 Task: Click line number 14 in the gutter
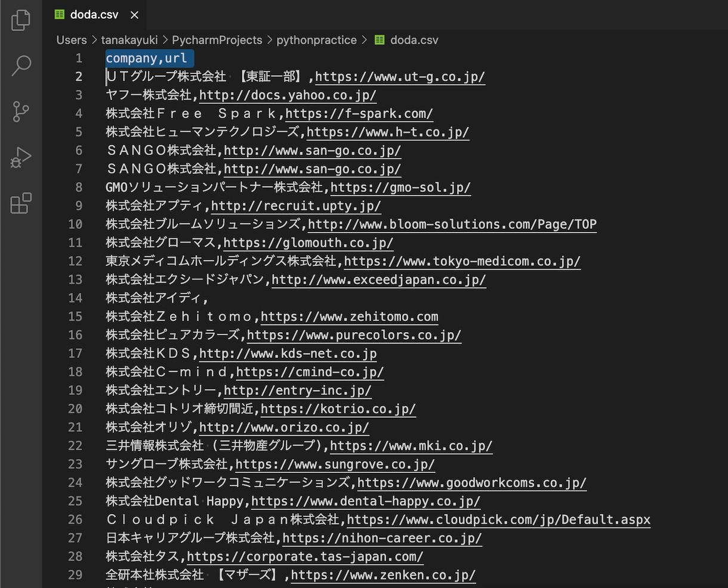pyautogui.click(x=75, y=298)
